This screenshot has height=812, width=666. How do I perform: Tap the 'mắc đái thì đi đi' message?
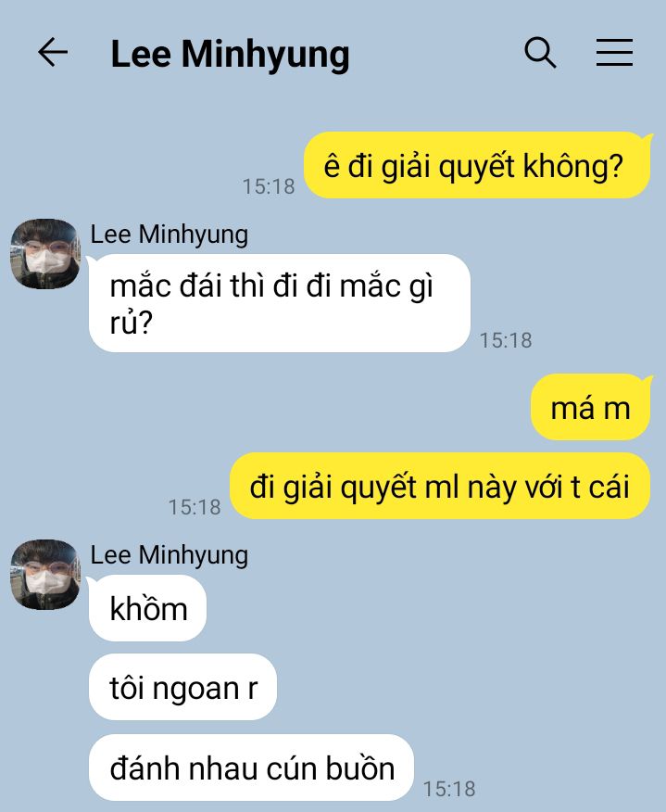pos(280,303)
